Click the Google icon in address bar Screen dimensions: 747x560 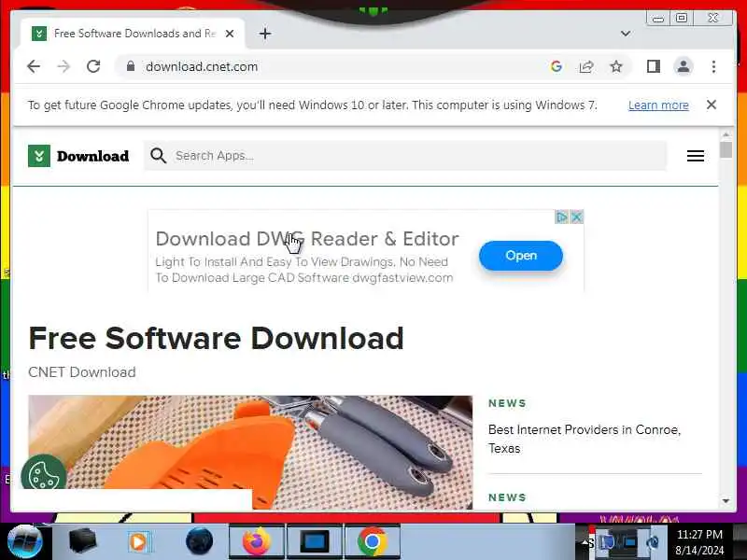[x=556, y=66]
